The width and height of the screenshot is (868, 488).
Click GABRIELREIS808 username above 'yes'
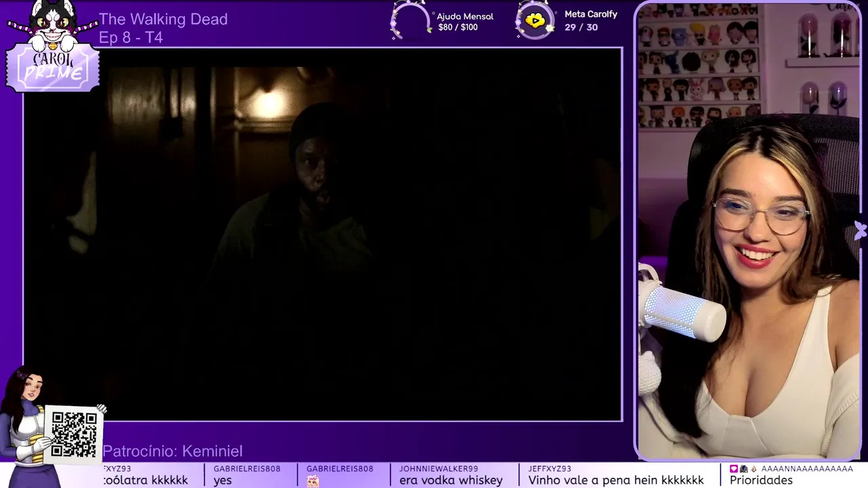pos(247,469)
